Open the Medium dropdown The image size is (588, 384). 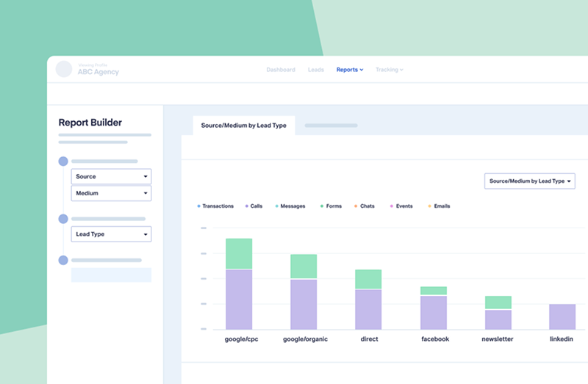click(x=112, y=193)
